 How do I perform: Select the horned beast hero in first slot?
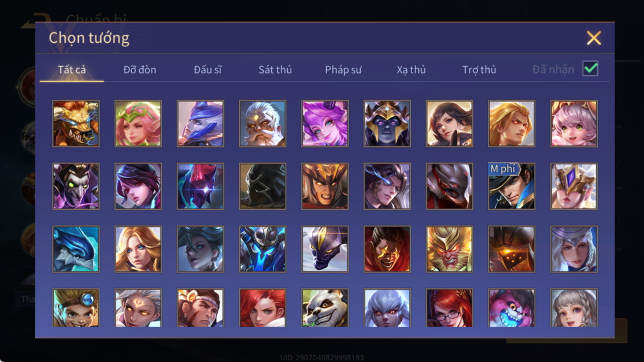[x=76, y=124]
